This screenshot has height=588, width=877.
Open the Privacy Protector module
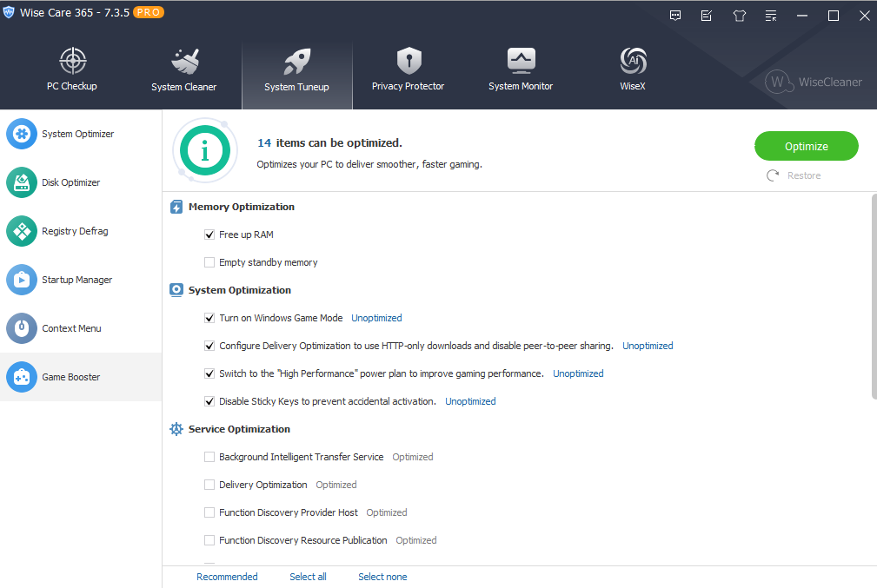pos(408,69)
